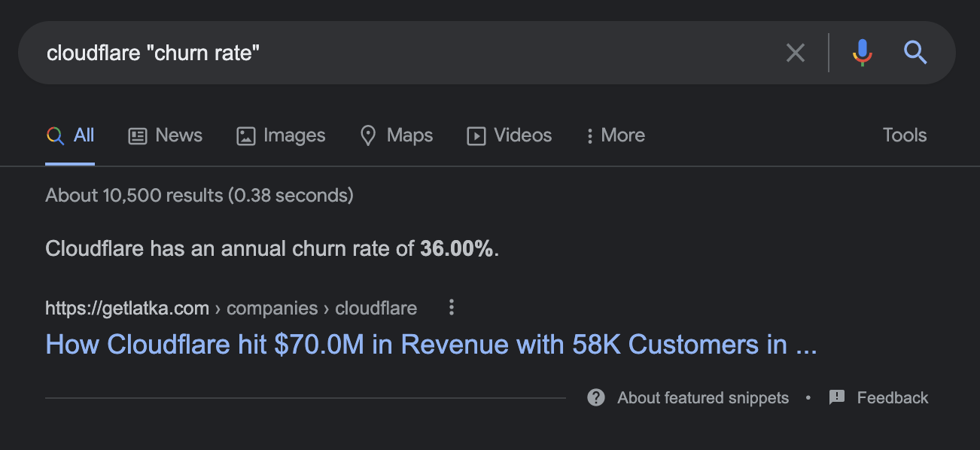Image resolution: width=980 pixels, height=450 pixels.
Task: Click Feedback to report the snippet
Action: point(892,397)
